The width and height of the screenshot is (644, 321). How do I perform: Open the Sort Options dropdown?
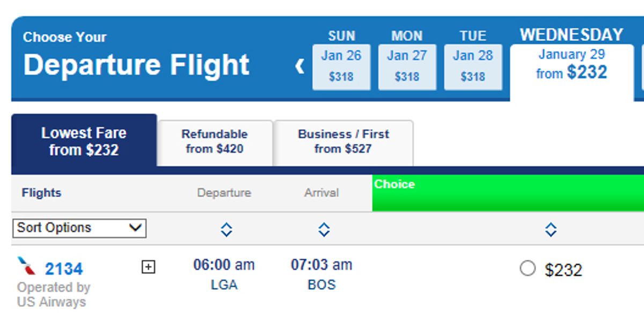click(79, 228)
